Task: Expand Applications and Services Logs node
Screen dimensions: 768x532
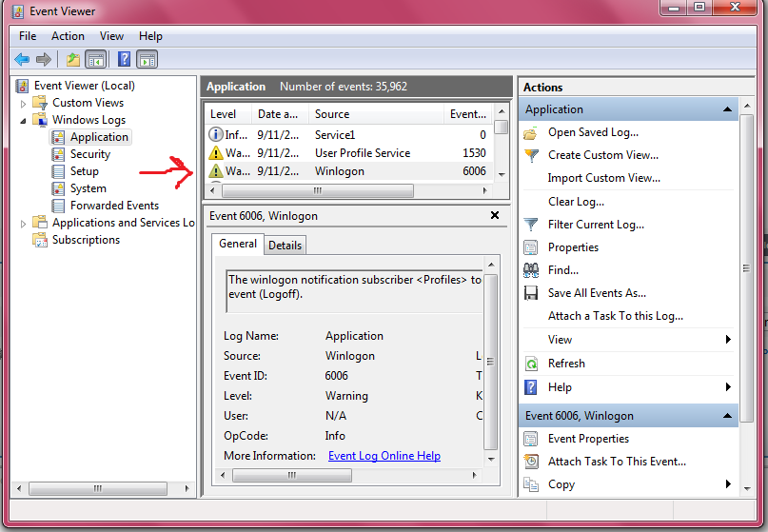Action: pos(23,224)
